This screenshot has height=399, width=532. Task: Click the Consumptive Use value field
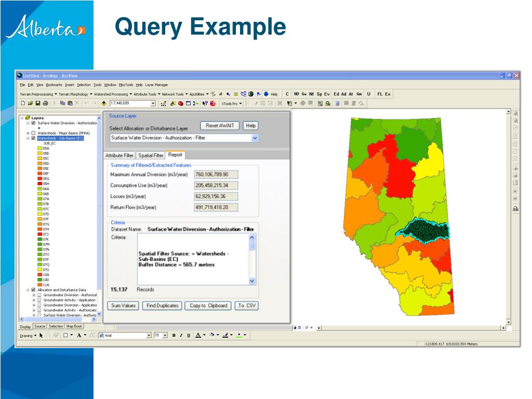[216, 185]
